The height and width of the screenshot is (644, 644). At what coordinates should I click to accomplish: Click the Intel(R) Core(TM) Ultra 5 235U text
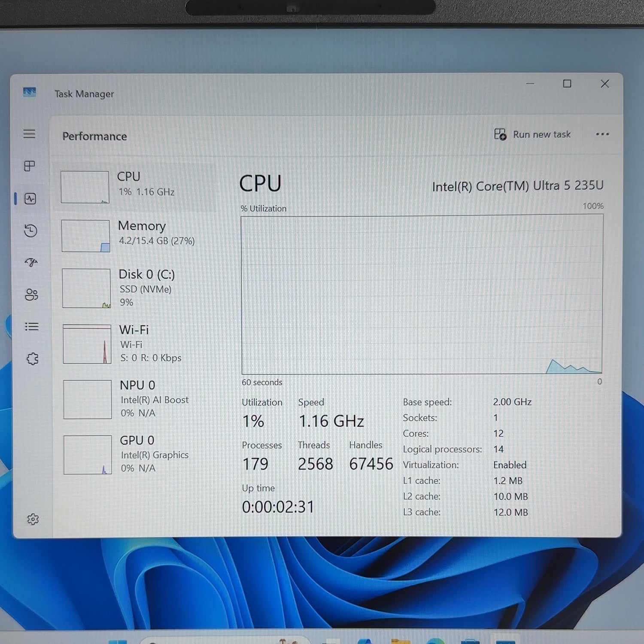pyautogui.click(x=518, y=186)
